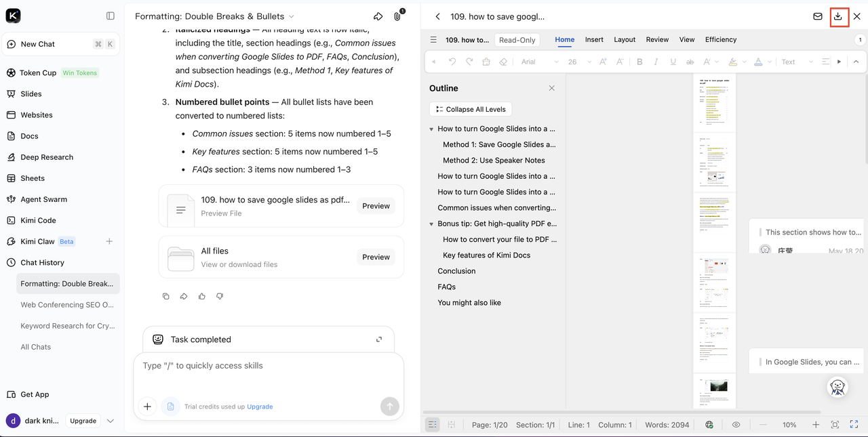Click the plus icon beside Kimi Claw
Image resolution: width=868 pixels, height=437 pixels.
109,241
